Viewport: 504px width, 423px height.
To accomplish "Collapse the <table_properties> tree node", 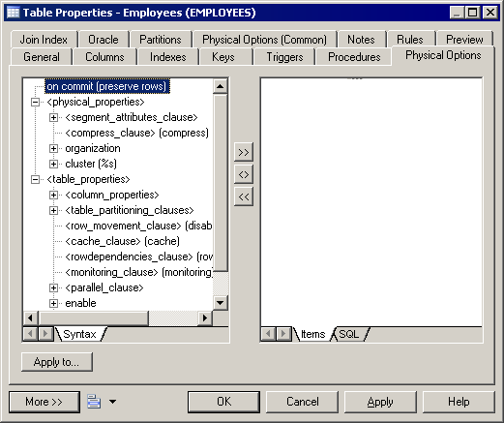I will pos(35,179).
